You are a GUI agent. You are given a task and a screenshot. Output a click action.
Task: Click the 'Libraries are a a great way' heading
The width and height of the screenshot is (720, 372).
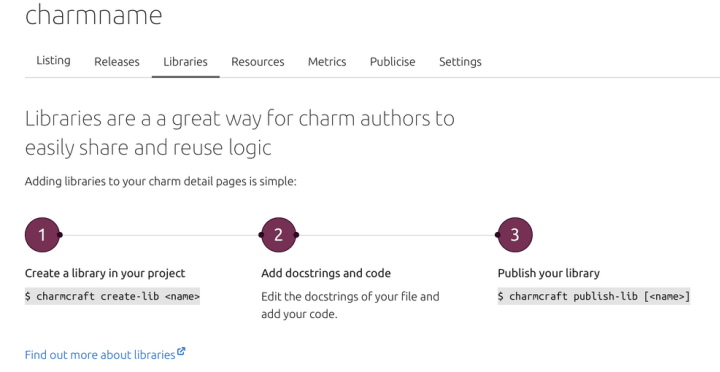point(240,133)
